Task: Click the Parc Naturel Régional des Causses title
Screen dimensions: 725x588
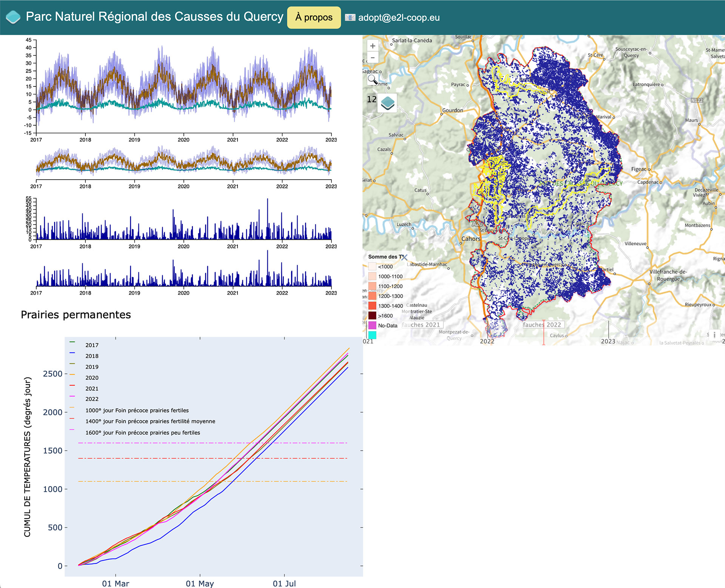Action: coord(154,17)
